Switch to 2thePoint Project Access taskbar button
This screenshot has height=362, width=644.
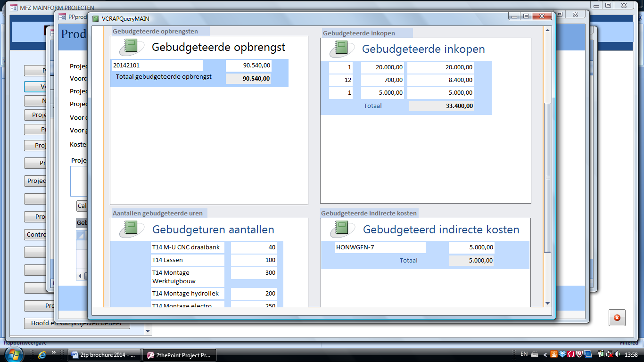click(180, 355)
